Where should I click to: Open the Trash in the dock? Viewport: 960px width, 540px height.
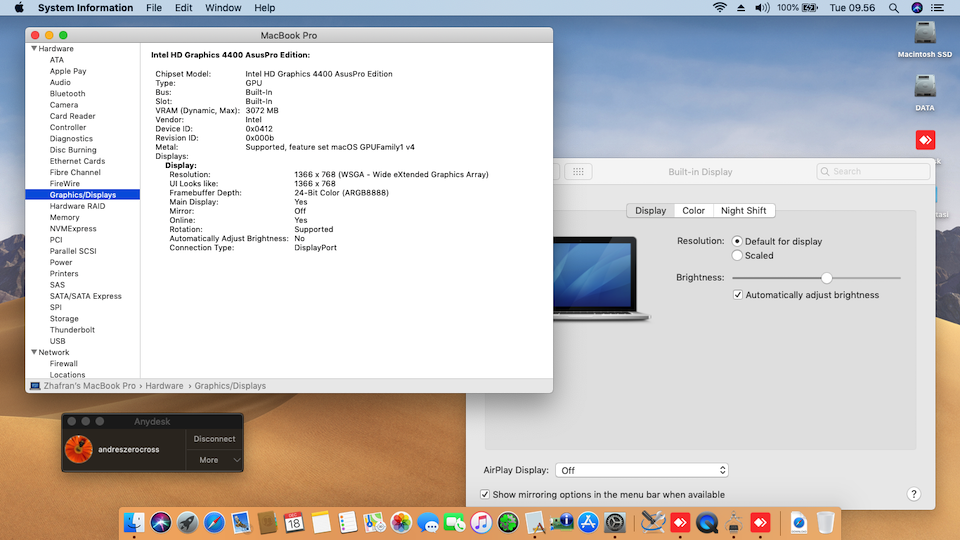825,523
